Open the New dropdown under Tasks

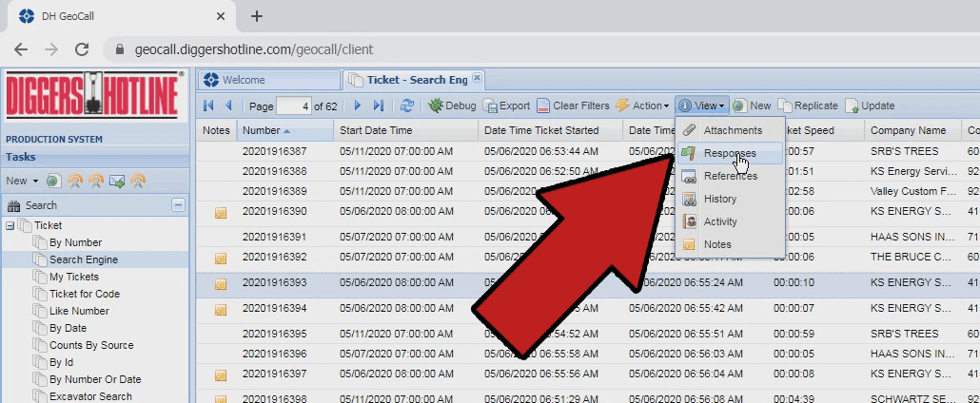(22, 181)
